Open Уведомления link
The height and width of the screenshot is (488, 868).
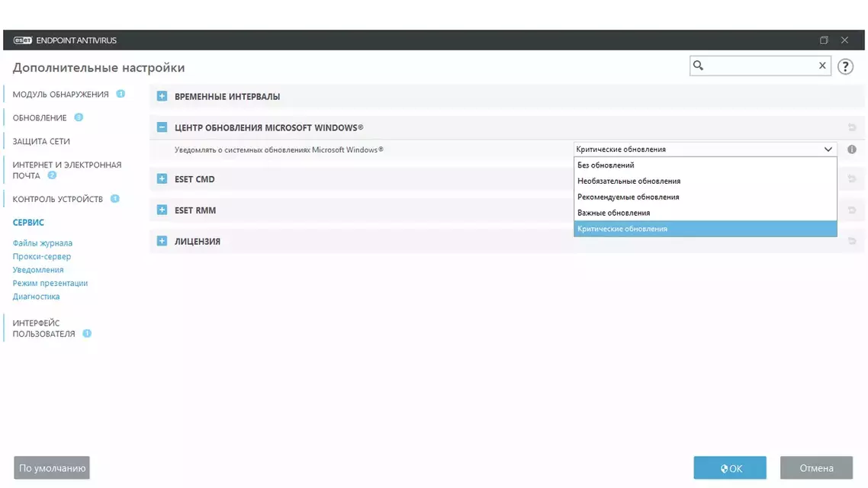[37, 269]
